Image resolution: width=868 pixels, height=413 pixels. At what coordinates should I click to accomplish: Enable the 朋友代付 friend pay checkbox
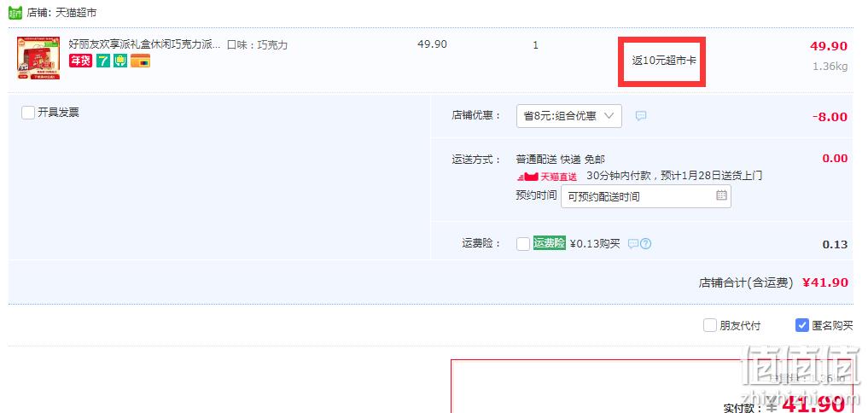(710, 325)
